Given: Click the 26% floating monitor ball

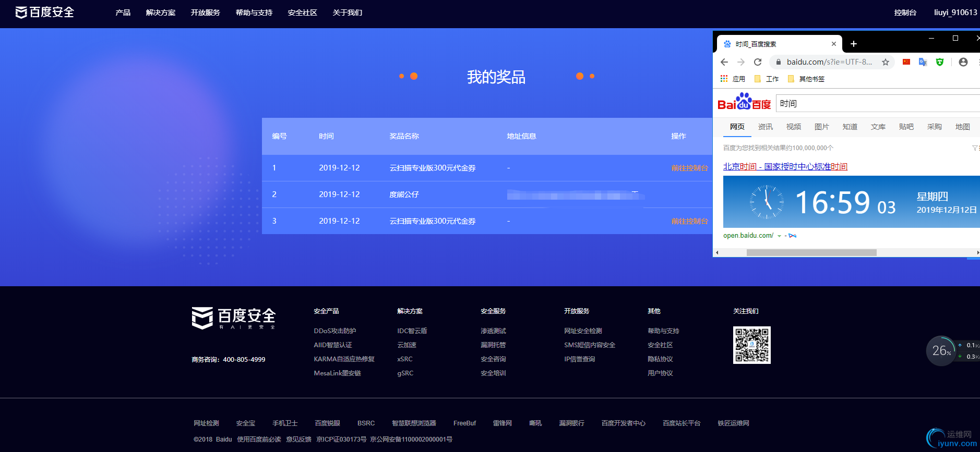Looking at the screenshot, I should click(941, 350).
